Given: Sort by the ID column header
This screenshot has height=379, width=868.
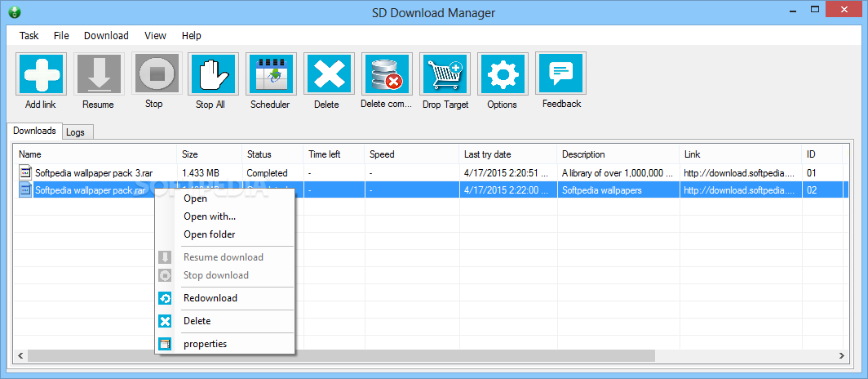Looking at the screenshot, I should [x=822, y=154].
